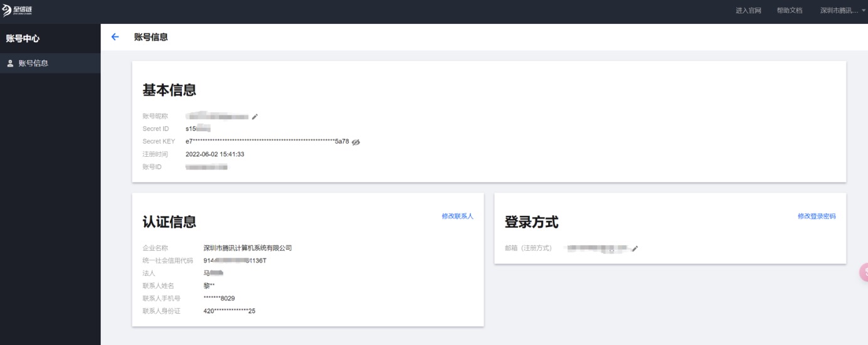The image size is (868, 345).
Task: Click the contact ID number starting 420
Action: tap(229, 311)
